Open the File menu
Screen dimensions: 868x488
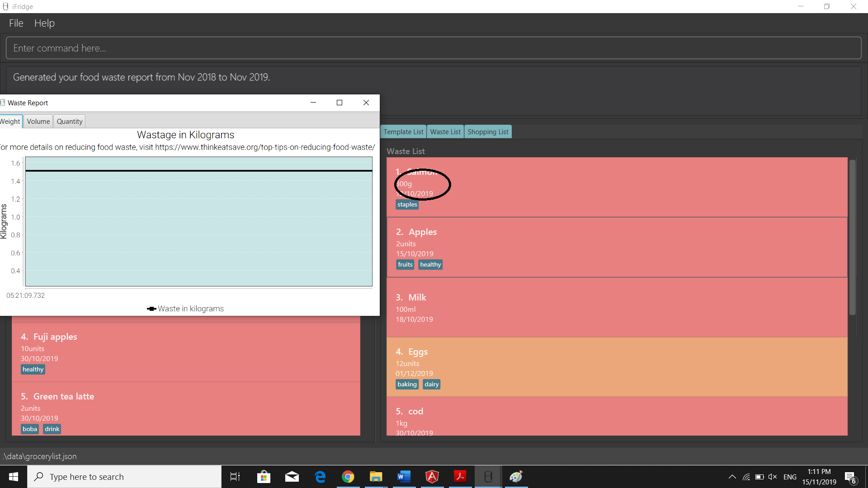click(16, 23)
